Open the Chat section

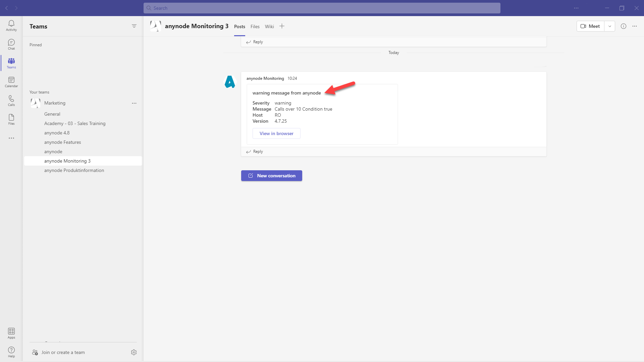pyautogui.click(x=11, y=44)
